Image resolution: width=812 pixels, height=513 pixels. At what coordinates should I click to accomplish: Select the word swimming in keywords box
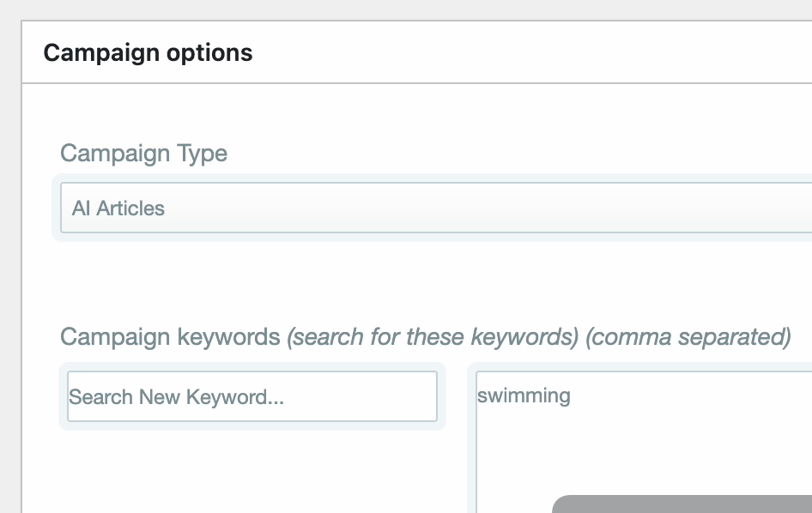tap(524, 395)
